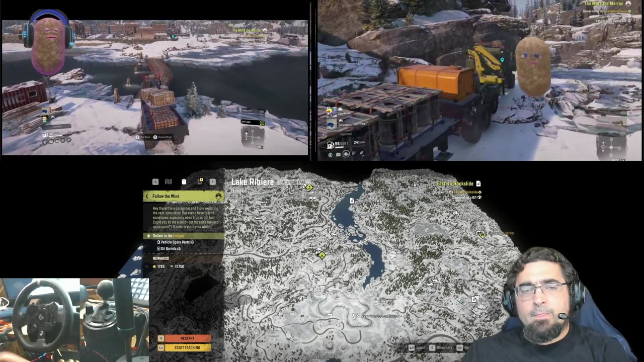Click the small truck icon east of Logging Station
The width and height of the screenshot is (644, 362).
click(x=455, y=213)
